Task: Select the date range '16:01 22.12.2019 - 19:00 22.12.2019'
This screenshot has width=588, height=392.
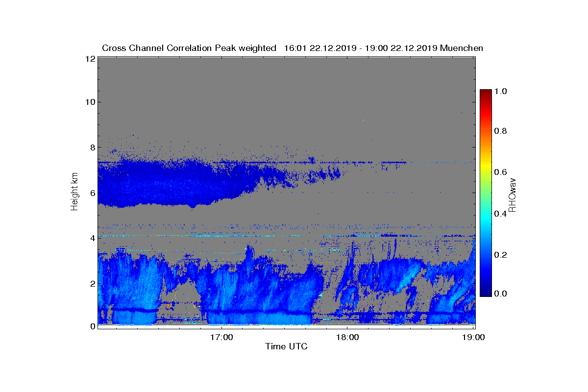Action: click(361, 48)
